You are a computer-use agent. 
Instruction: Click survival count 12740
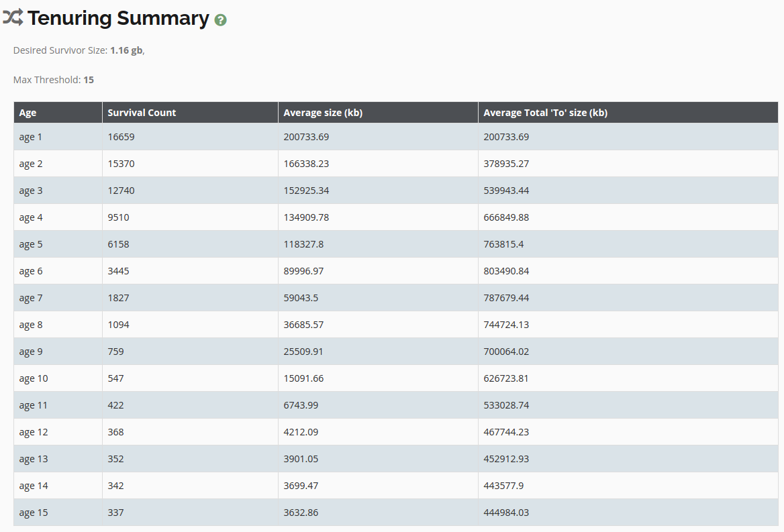click(x=121, y=191)
